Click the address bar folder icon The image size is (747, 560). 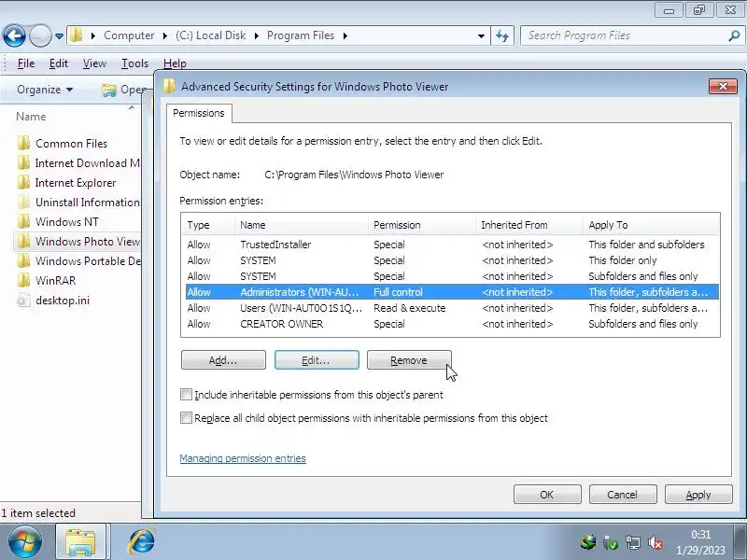pos(77,35)
